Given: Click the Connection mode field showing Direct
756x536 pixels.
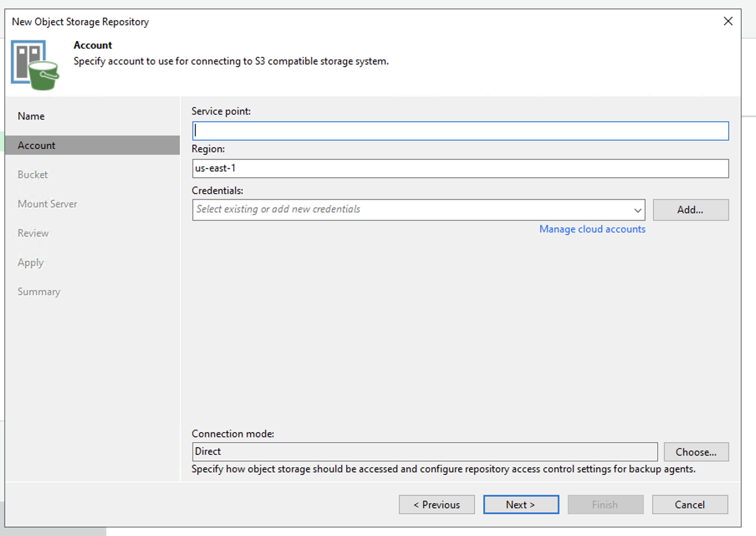Looking at the screenshot, I should coord(425,452).
